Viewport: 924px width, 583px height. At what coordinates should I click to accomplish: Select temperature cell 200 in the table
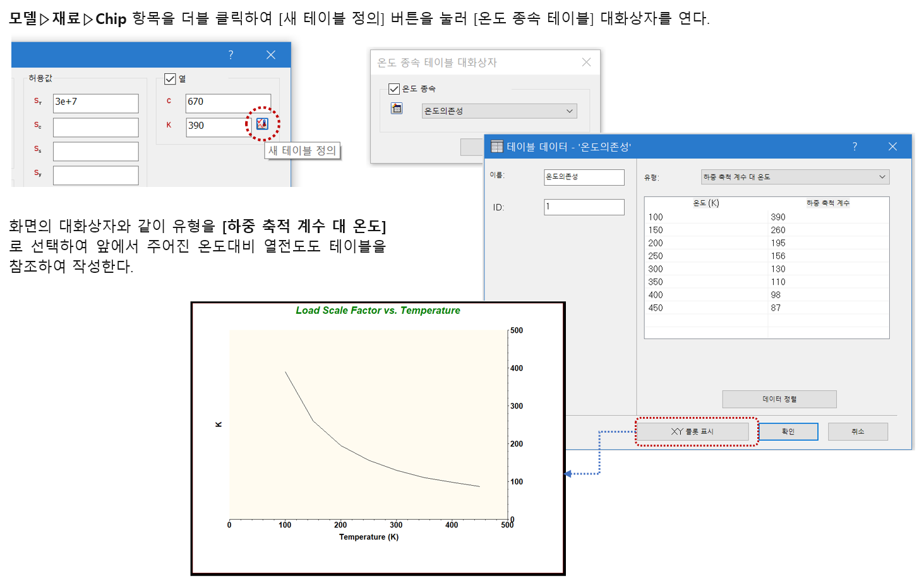click(x=706, y=243)
